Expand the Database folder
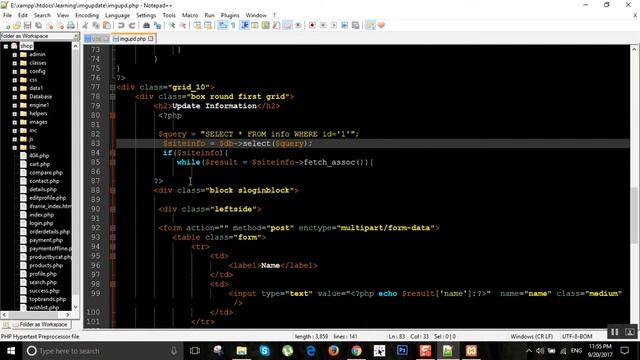The width and height of the screenshot is (640, 360). pos(14,97)
